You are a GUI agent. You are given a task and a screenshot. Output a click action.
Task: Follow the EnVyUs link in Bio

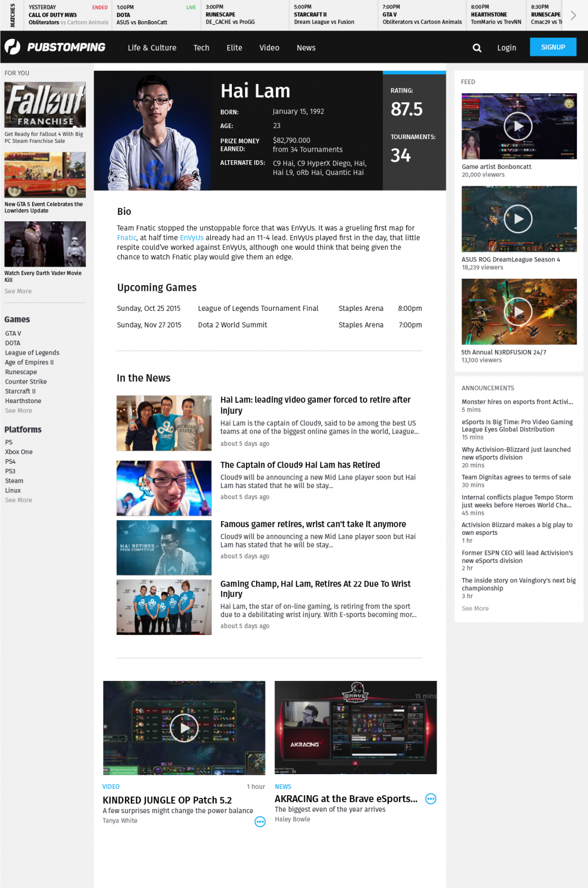pyautogui.click(x=191, y=238)
